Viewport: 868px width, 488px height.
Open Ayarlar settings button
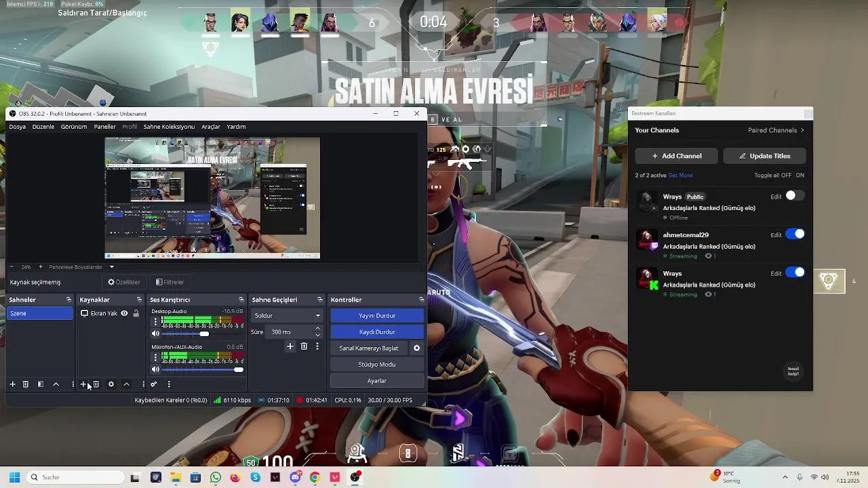coord(377,381)
